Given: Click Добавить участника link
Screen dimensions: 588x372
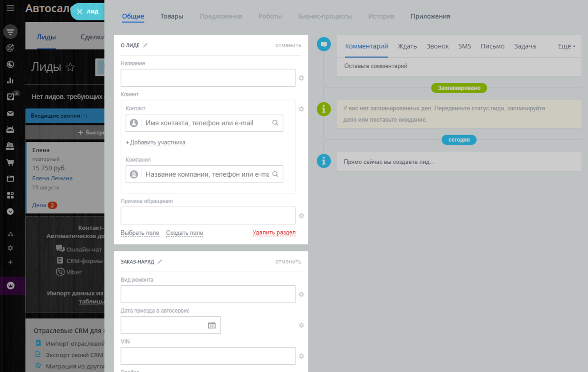Looking at the screenshot, I should tap(157, 142).
